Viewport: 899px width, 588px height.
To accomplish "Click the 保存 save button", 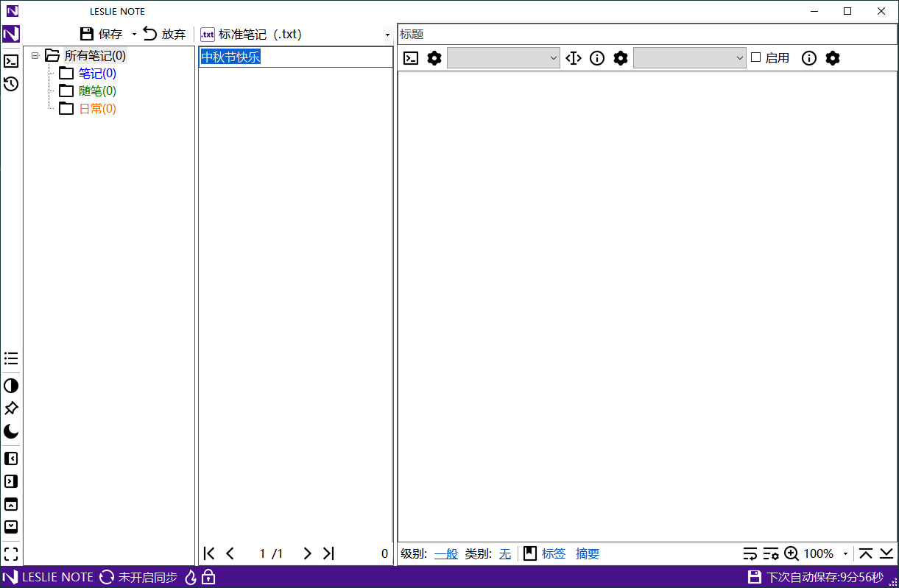I will (102, 34).
